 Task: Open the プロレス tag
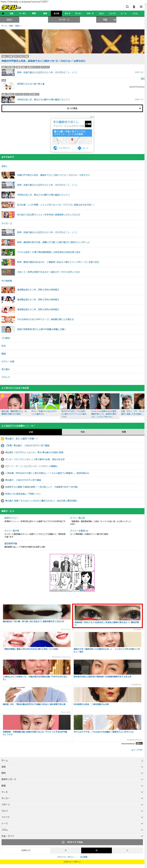[6, 377]
